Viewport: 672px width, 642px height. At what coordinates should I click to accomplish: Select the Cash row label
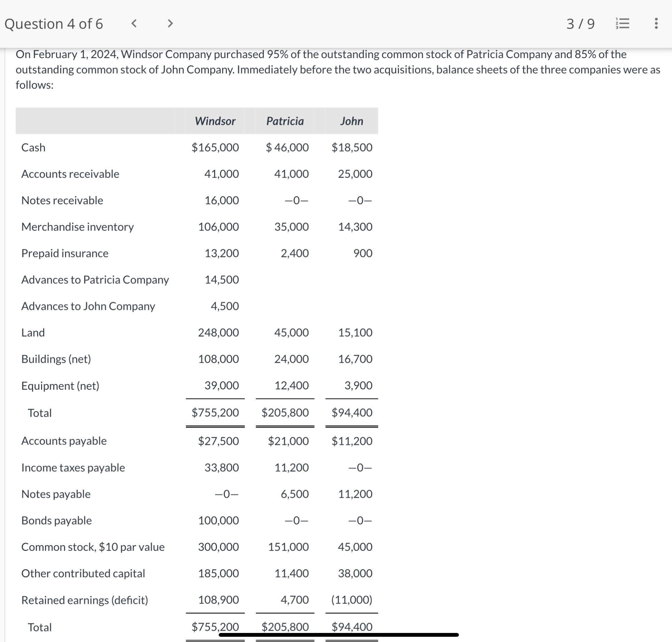coord(33,148)
